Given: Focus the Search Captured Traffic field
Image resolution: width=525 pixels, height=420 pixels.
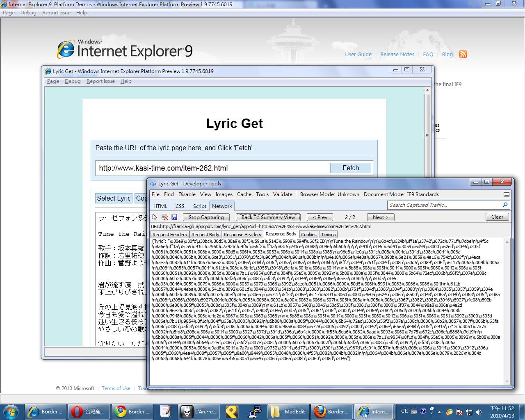Looking at the screenshot, I should (x=445, y=205).
